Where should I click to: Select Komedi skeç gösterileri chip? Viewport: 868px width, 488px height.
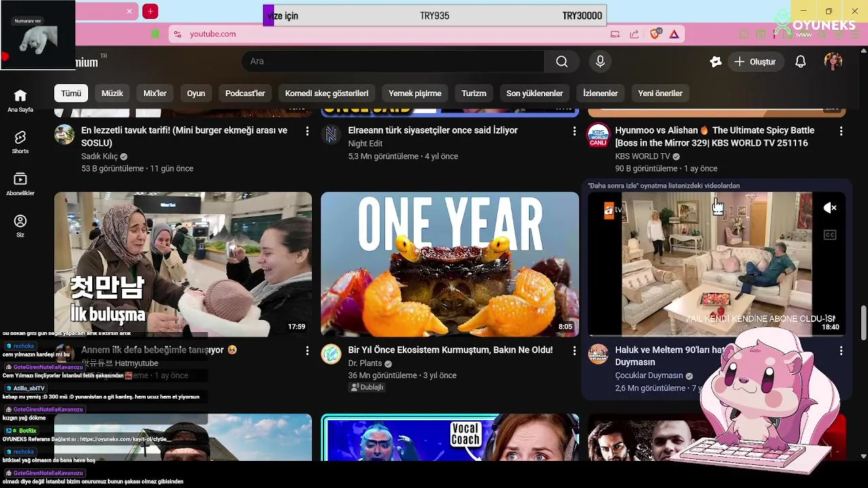(x=327, y=94)
